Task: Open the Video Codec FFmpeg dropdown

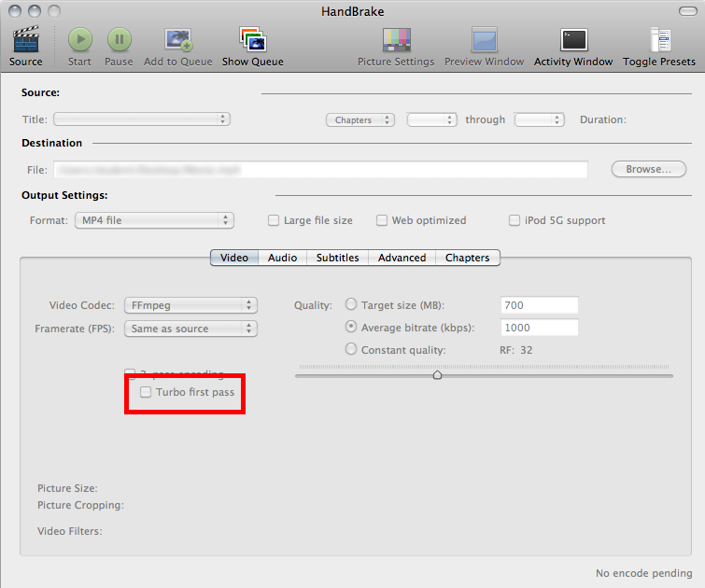Action: pyautogui.click(x=190, y=305)
